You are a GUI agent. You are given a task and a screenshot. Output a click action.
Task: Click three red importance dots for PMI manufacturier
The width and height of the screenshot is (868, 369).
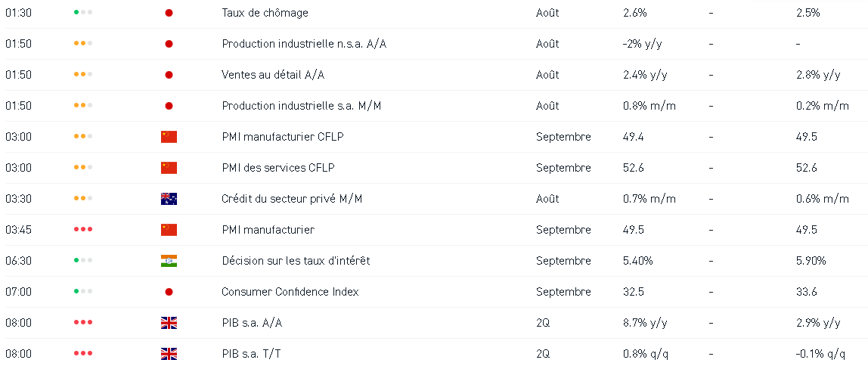pyautogui.click(x=83, y=230)
